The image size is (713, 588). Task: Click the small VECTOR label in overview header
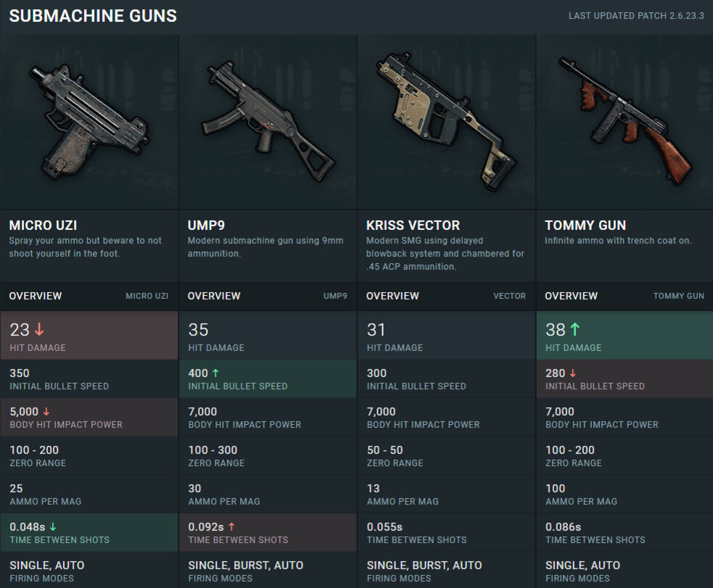click(x=509, y=296)
